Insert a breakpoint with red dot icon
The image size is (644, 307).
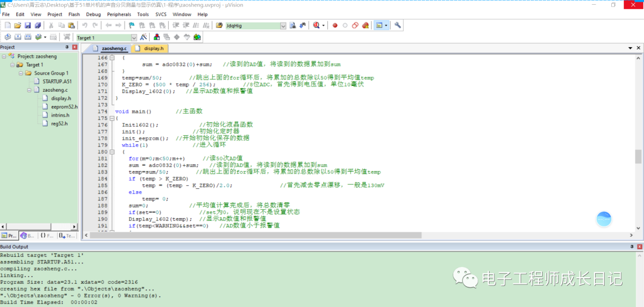(x=335, y=25)
